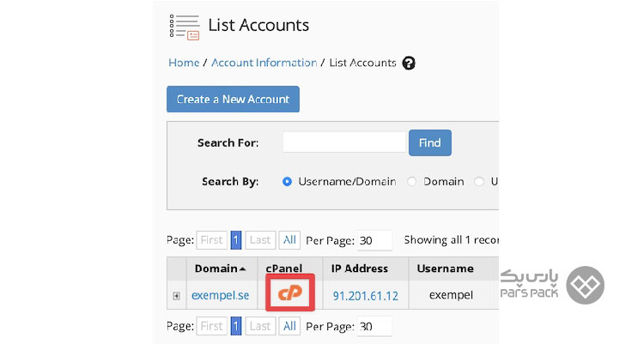This screenshot has height=344, width=644.
Task: Click bottom Per Page input field
Action: pos(374,326)
